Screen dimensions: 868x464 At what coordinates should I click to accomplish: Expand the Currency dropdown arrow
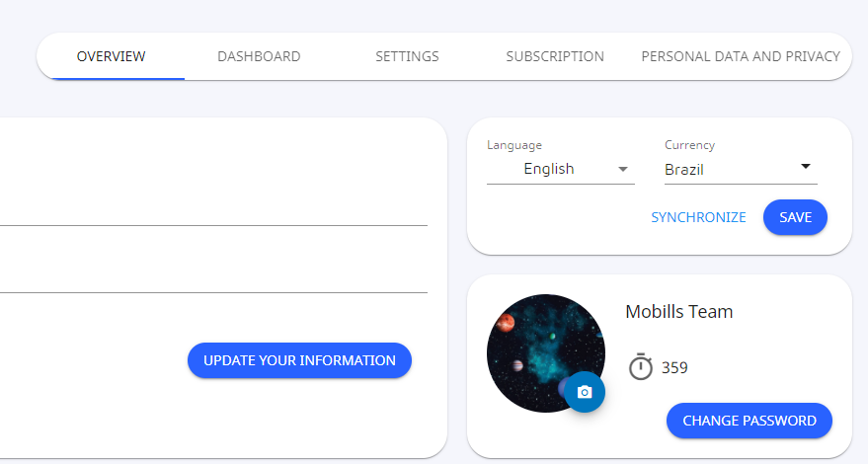pos(805,167)
